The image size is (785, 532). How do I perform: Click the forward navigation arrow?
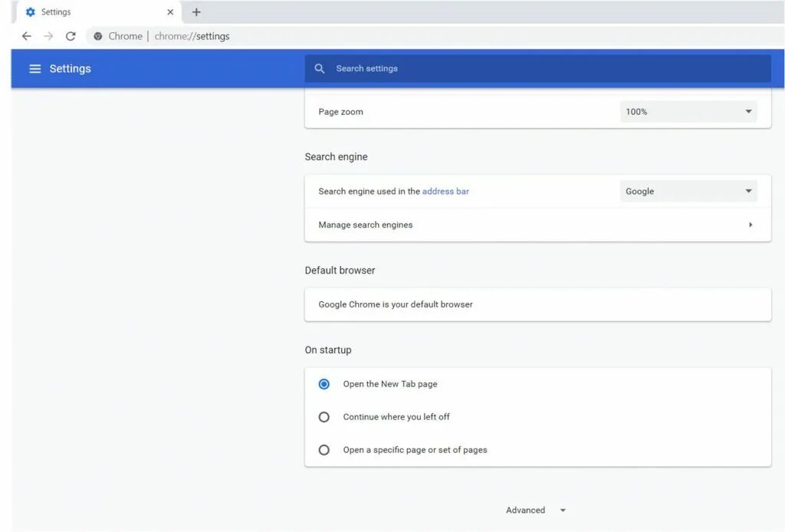48,36
